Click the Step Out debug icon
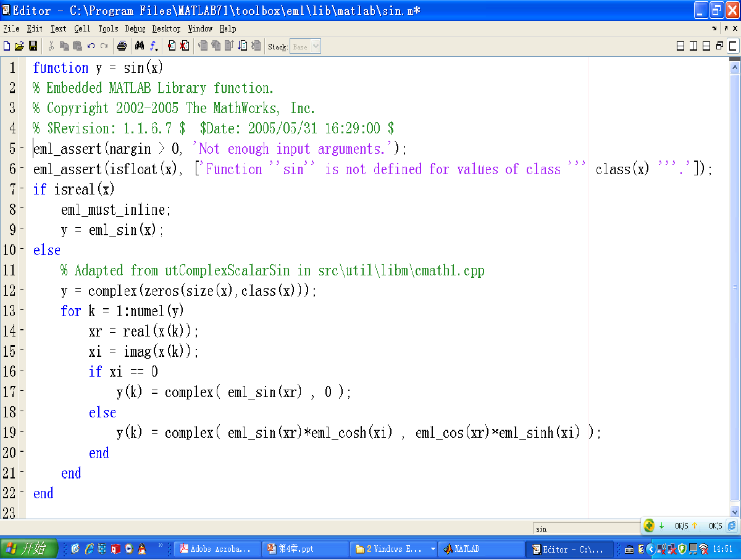741x560 pixels. (229, 46)
